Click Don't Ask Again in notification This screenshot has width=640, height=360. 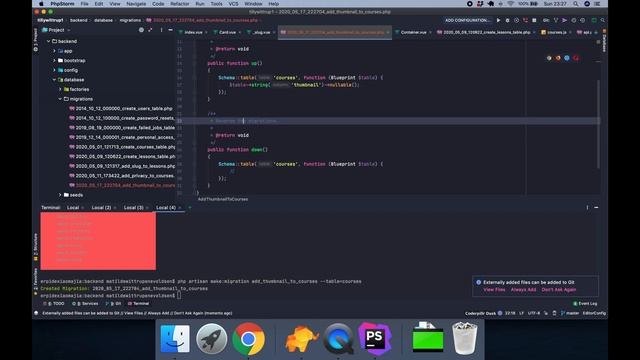pos(559,290)
